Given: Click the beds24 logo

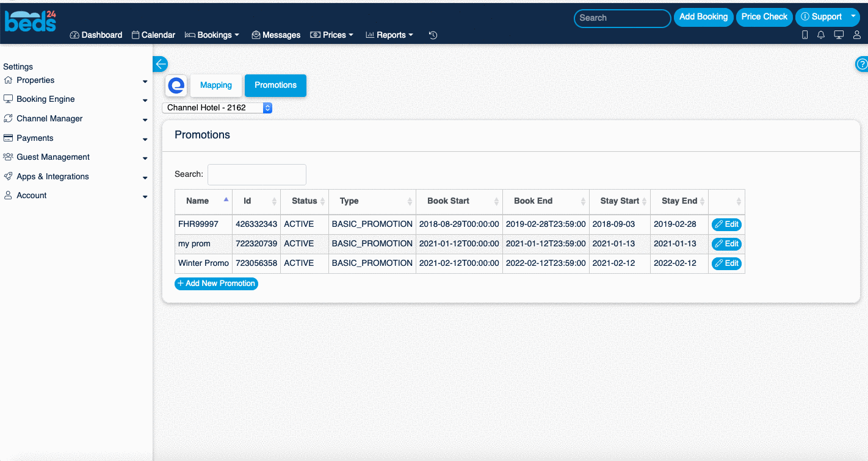Looking at the screenshot, I should tap(31, 21).
